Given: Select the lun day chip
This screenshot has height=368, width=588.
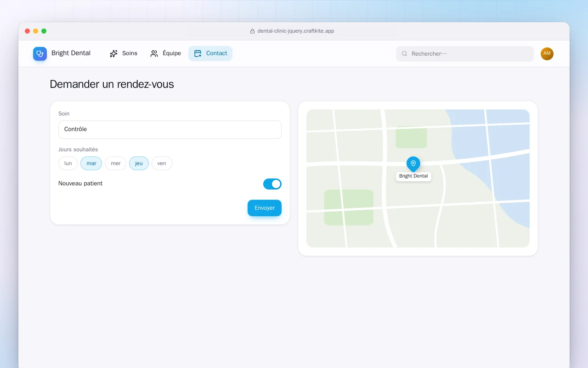Looking at the screenshot, I should click(x=68, y=163).
